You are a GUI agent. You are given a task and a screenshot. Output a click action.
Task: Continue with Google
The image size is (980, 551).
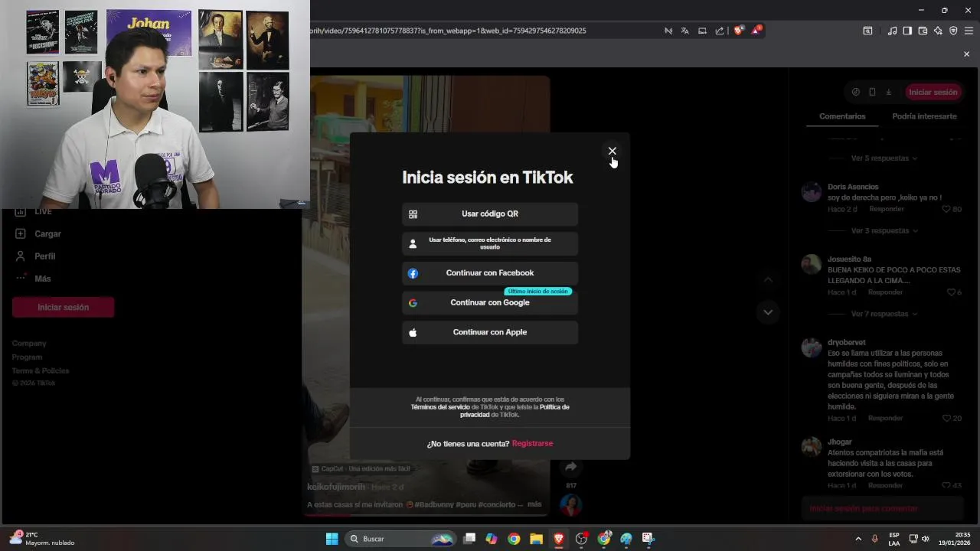pos(490,302)
